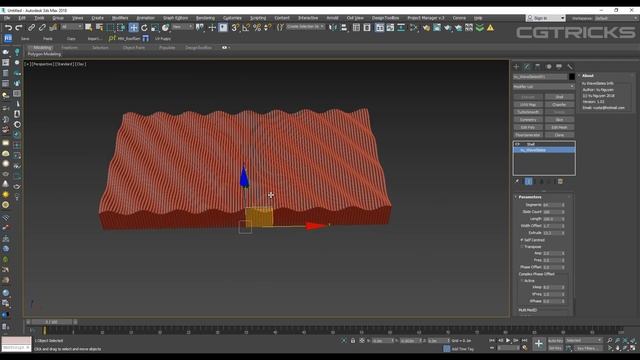The width and height of the screenshot is (640, 360).
Task: Click the Align tool icon
Action: [x=344, y=28]
